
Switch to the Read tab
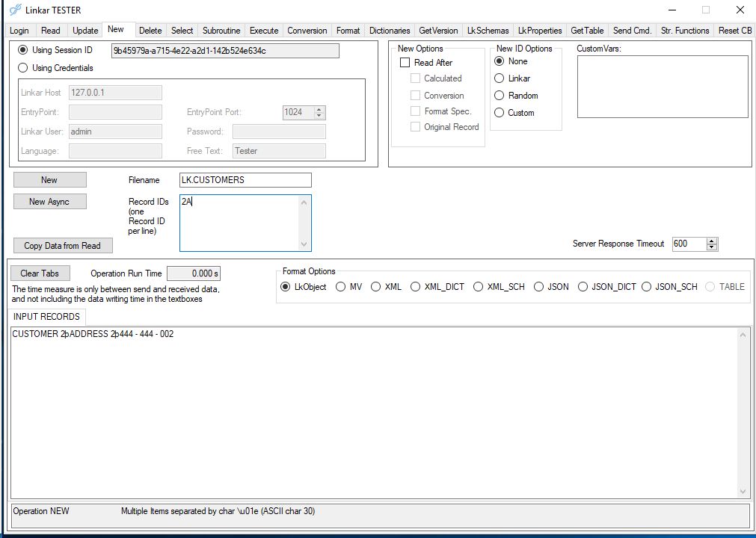(51, 31)
